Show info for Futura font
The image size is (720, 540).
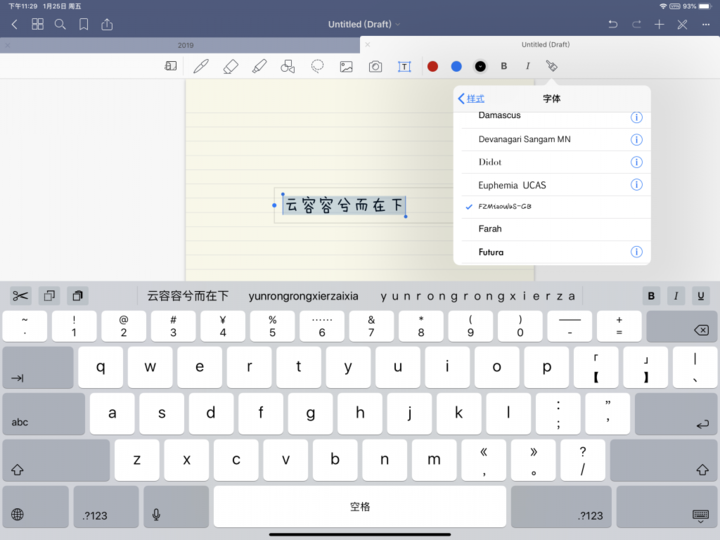(x=636, y=252)
